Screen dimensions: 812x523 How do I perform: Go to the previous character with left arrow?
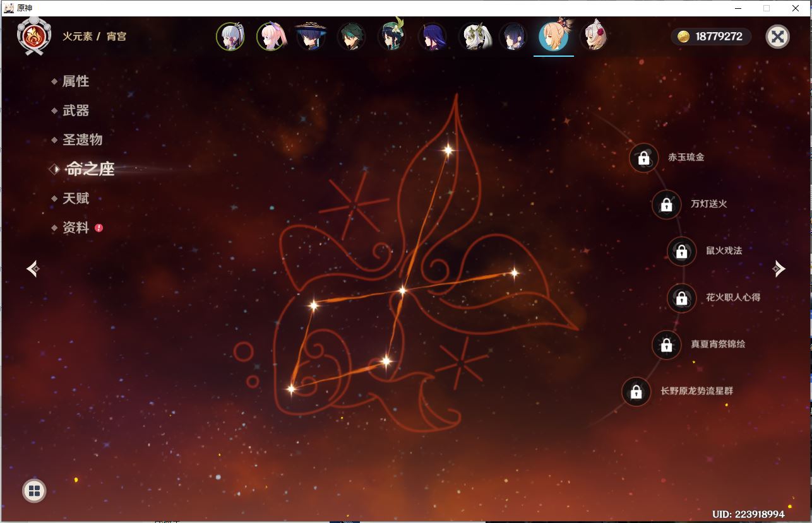click(x=33, y=269)
